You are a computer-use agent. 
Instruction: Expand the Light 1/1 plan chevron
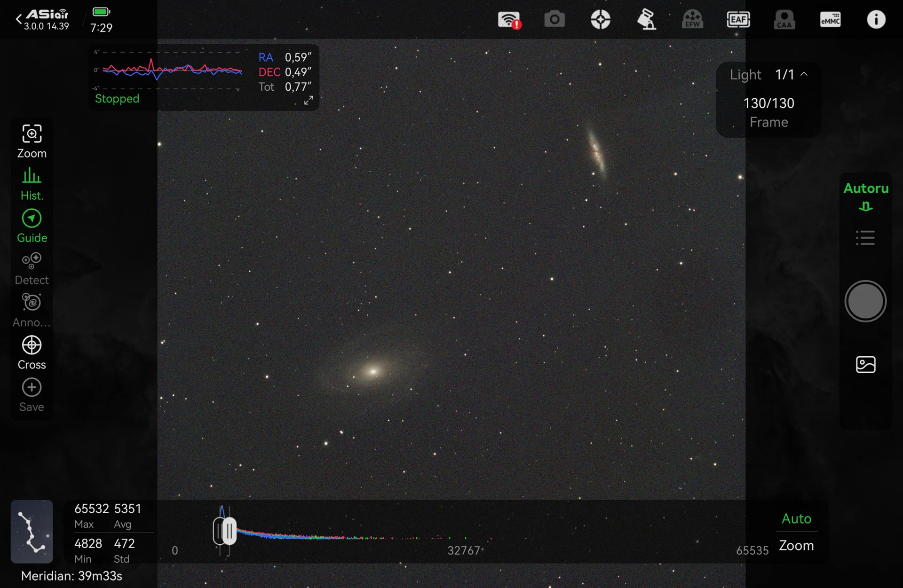pyautogui.click(x=804, y=74)
